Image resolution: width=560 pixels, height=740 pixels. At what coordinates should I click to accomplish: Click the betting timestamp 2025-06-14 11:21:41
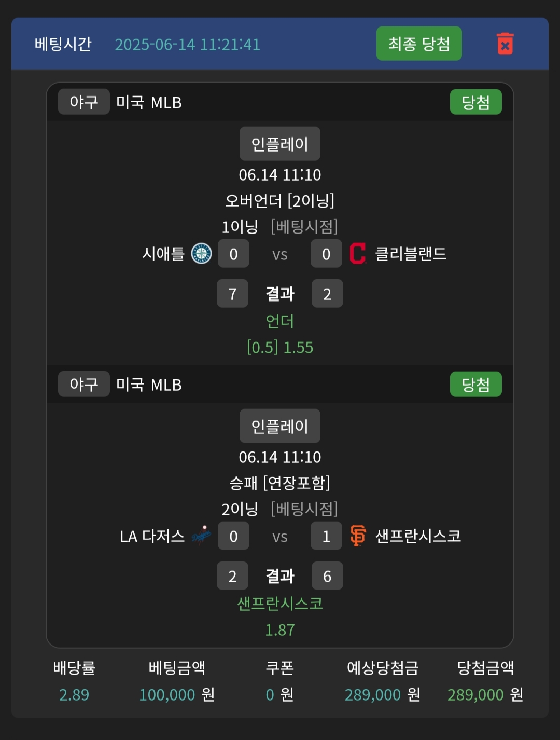(187, 45)
